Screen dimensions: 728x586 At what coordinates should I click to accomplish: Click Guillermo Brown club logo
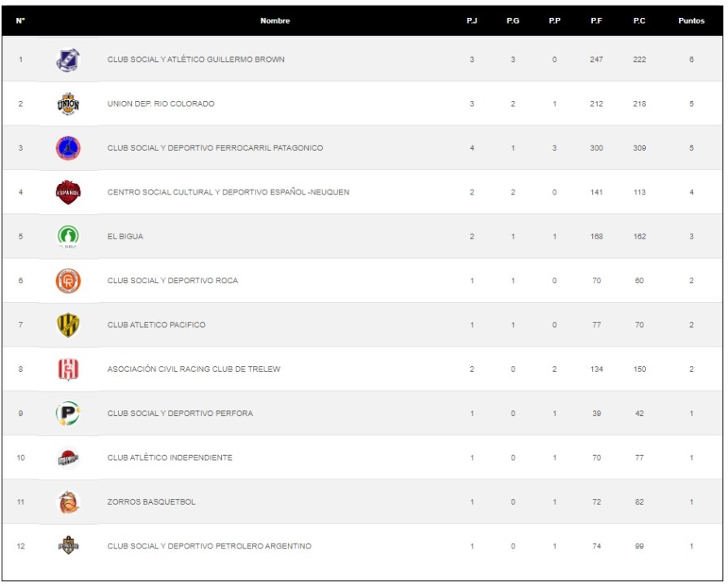68,59
